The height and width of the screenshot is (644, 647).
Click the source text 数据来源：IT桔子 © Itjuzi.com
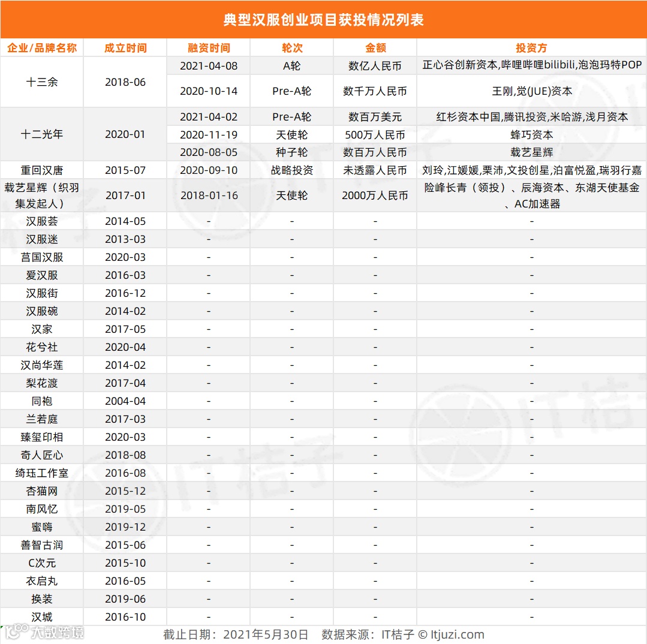[403, 634]
